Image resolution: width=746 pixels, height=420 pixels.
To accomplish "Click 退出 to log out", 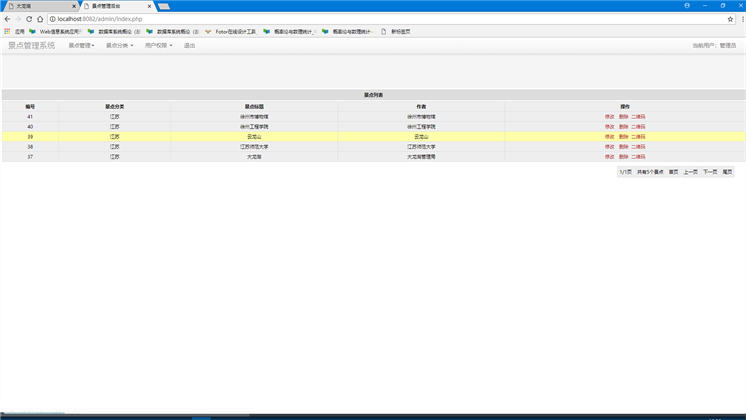I will pos(189,45).
